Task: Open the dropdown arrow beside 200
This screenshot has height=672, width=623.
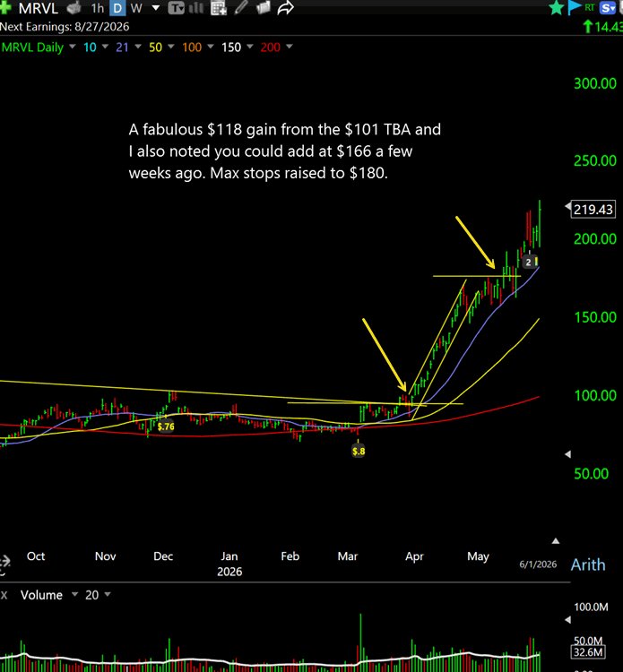Action: [x=289, y=46]
